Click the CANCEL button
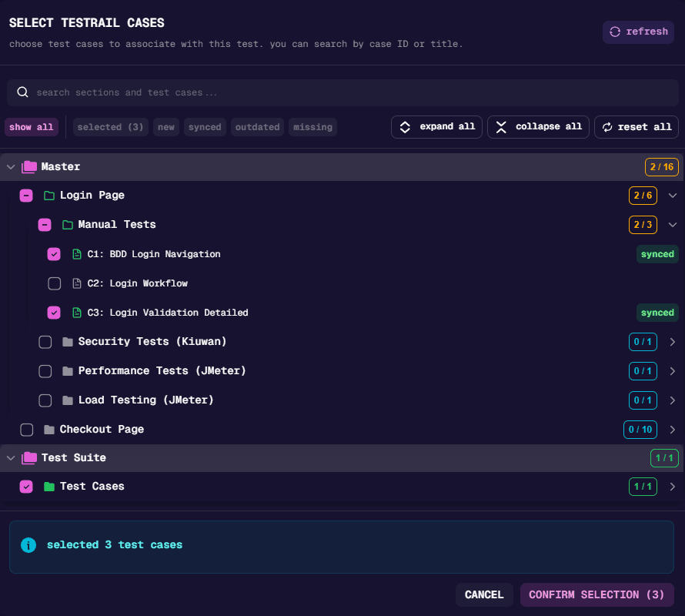 coord(484,595)
